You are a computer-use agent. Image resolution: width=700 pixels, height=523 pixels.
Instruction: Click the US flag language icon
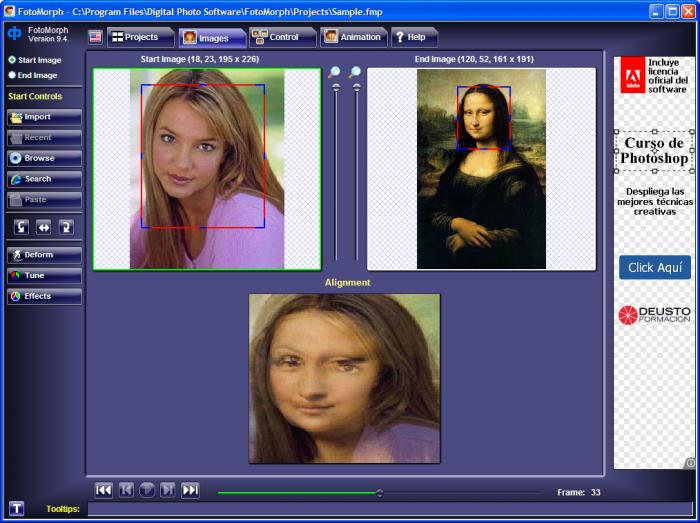[95, 37]
